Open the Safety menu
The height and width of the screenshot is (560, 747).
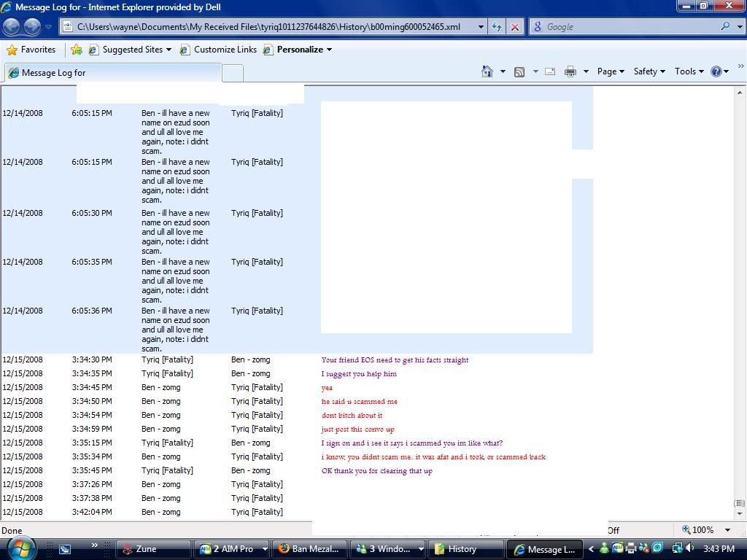[649, 71]
